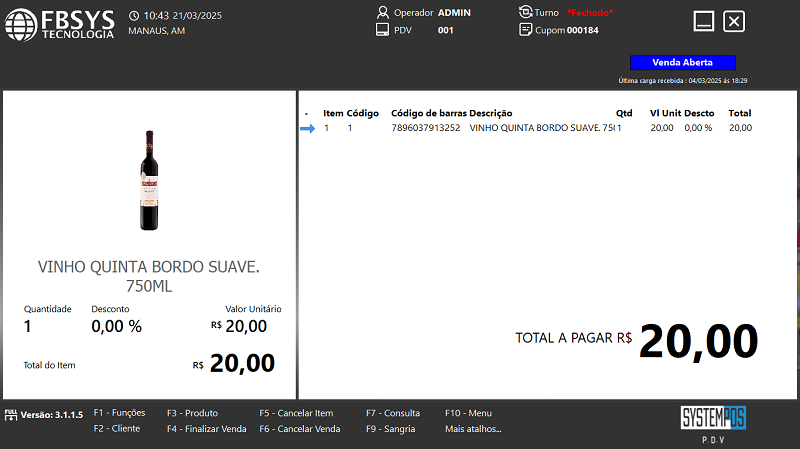Click the cart icon beside Versão
The height and width of the screenshot is (449, 800).
pyautogui.click(x=11, y=415)
